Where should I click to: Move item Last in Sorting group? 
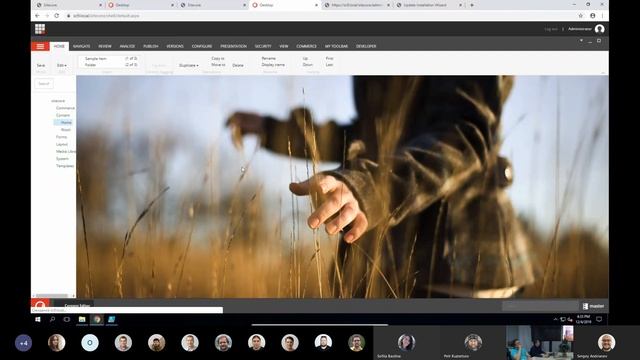click(329, 64)
